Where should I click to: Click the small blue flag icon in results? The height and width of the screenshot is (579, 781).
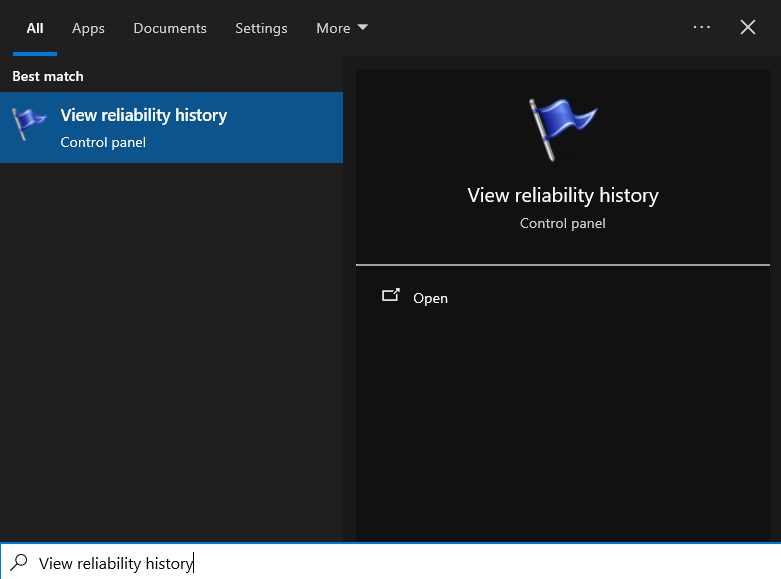tap(29, 123)
